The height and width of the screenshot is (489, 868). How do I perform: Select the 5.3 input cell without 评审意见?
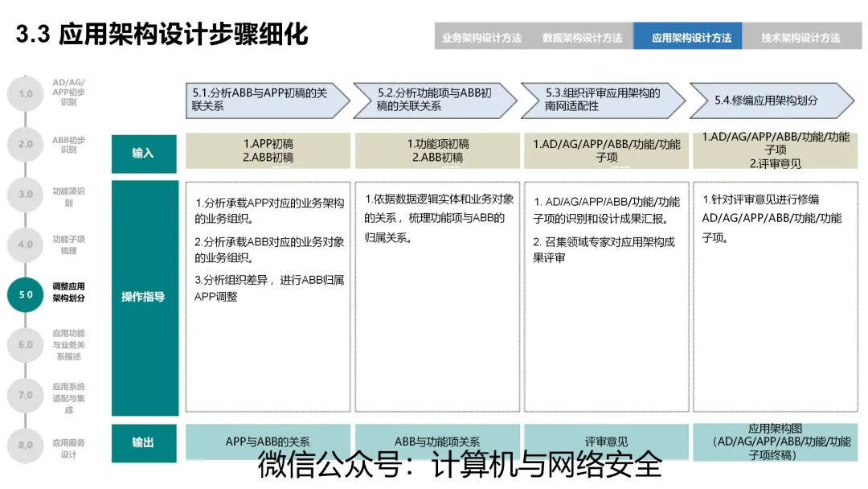(x=606, y=150)
